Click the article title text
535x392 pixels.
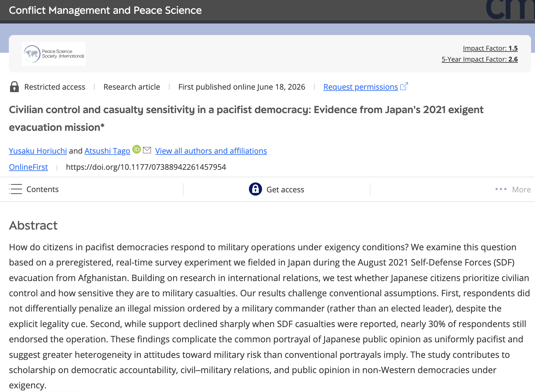coord(246,118)
